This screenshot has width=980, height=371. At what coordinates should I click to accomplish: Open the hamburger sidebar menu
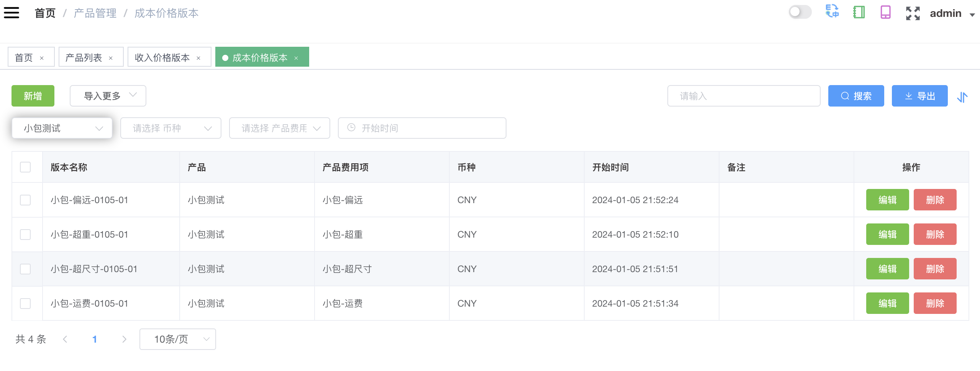coord(11,13)
